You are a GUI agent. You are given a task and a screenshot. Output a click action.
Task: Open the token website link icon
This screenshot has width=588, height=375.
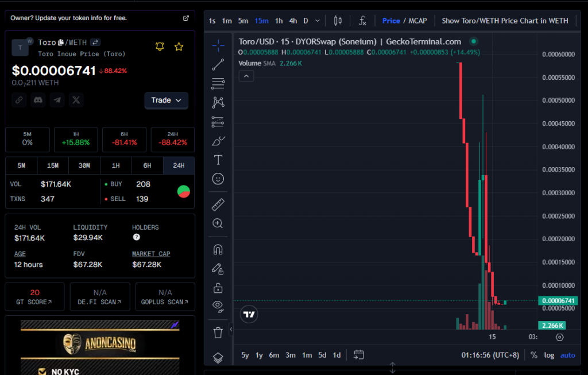19,100
